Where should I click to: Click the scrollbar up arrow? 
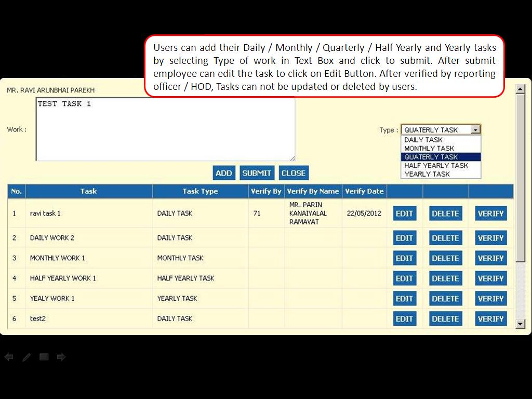pyautogui.click(x=521, y=89)
